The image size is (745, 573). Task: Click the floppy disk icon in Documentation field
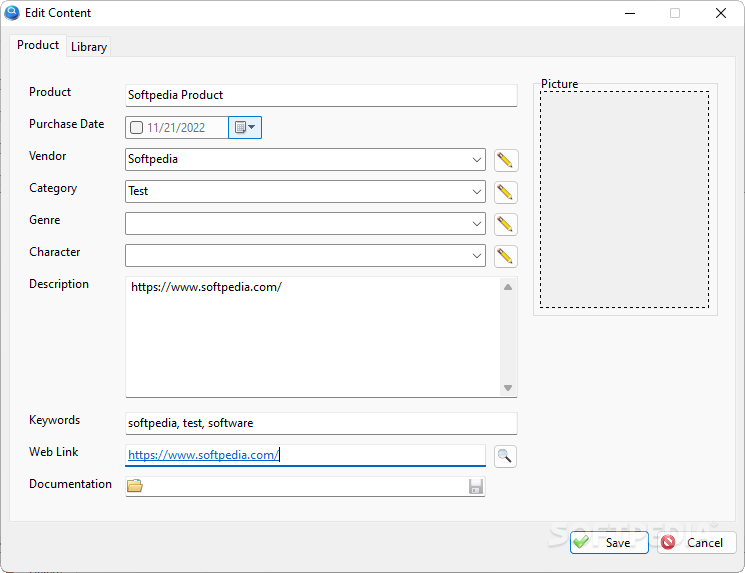(476, 486)
